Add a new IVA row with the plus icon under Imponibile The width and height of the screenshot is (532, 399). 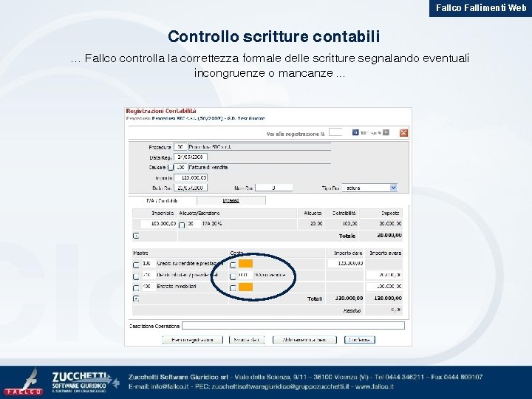pos(136,236)
